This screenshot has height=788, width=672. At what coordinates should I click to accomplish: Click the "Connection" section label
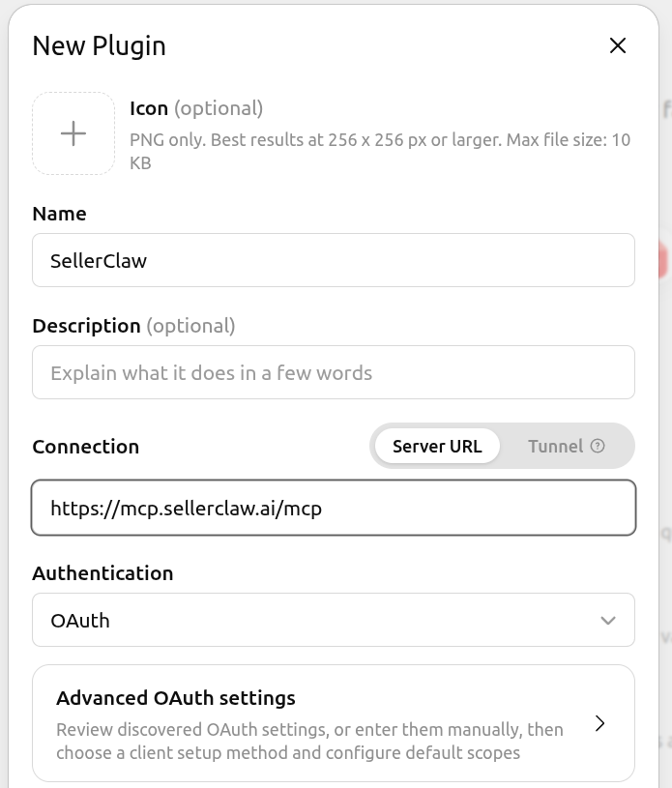pos(85,447)
